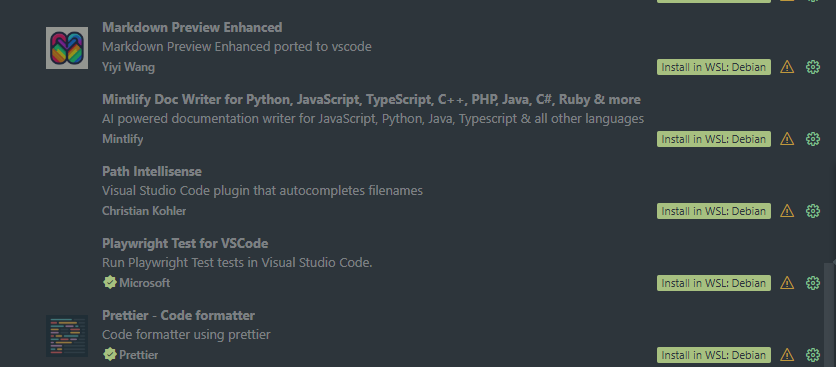Click warning triangle for Prettier extension

pos(787,355)
